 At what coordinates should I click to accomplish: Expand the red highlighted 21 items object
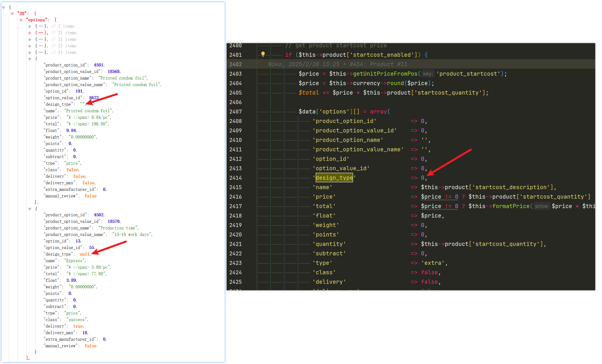coord(30,33)
